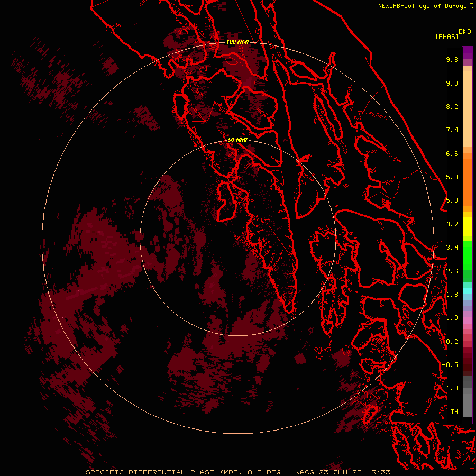This screenshot has width=476, height=476.
Task: Click the 0.5 DEG tilt text in caption
Action: click(x=264, y=472)
